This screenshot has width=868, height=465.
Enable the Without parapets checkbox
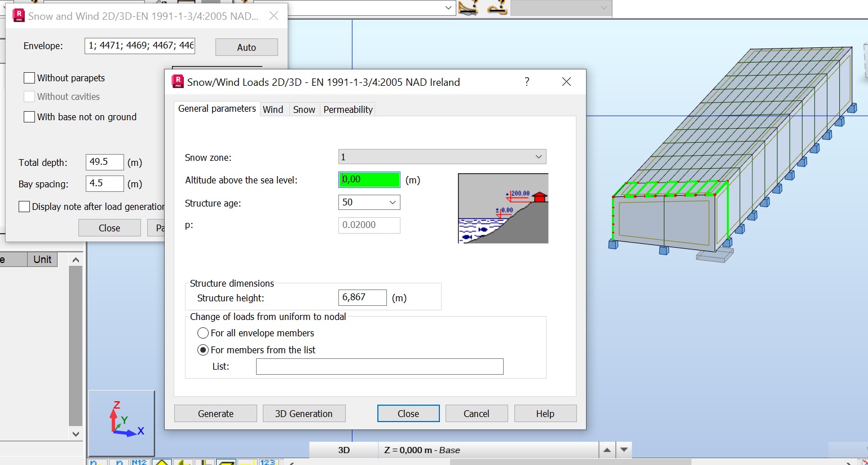coord(29,77)
